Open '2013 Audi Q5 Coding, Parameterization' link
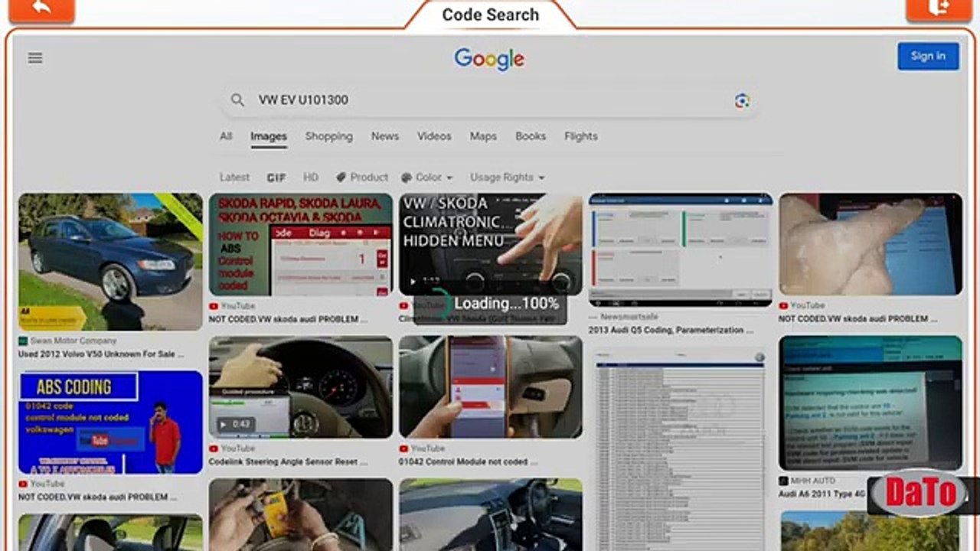Viewport: 980px width, 551px height. coord(671,331)
